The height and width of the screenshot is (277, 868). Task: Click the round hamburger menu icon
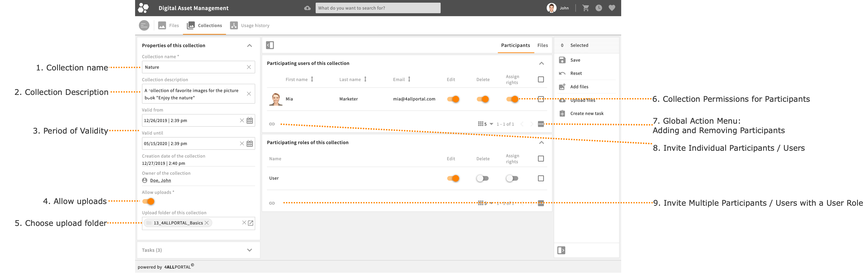pos(144,26)
